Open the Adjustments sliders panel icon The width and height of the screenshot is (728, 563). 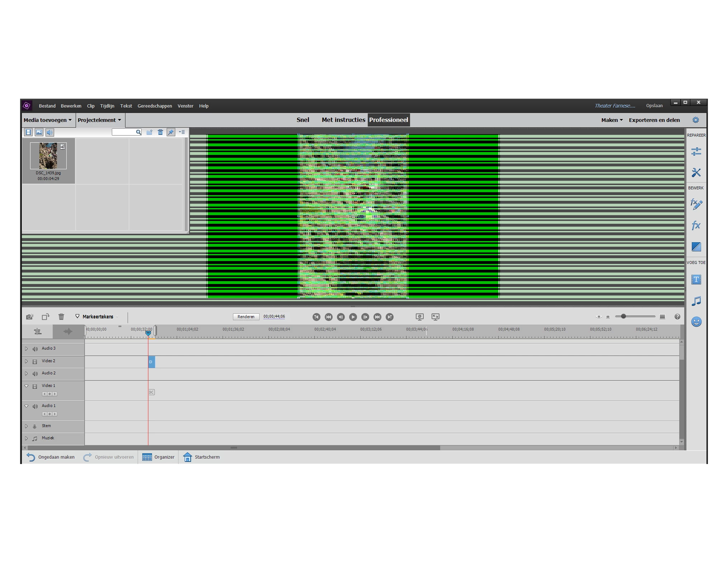point(696,152)
